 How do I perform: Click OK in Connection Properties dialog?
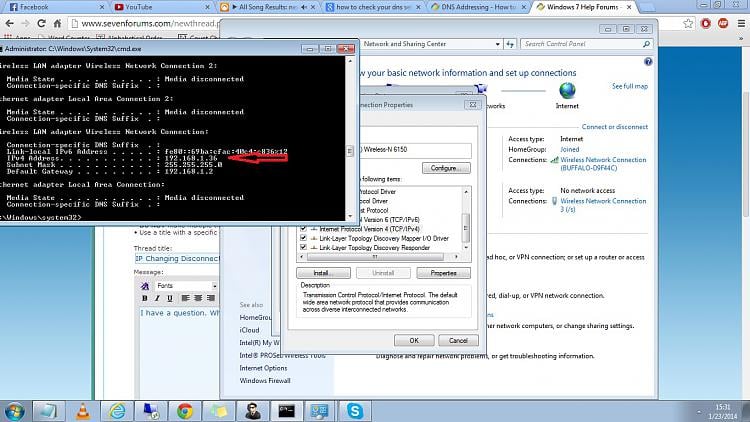pyautogui.click(x=414, y=340)
